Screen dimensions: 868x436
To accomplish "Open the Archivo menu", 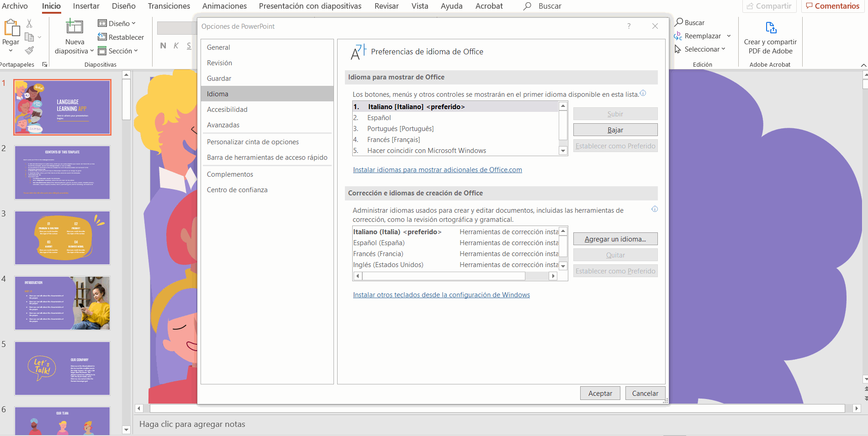I will pyautogui.click(x=15, y=6).
